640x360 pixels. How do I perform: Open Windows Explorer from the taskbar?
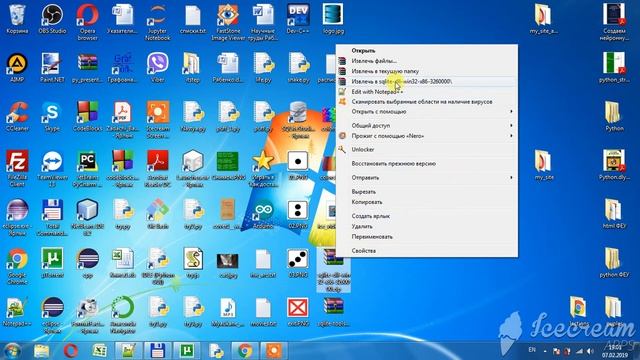tap(41, 351)
